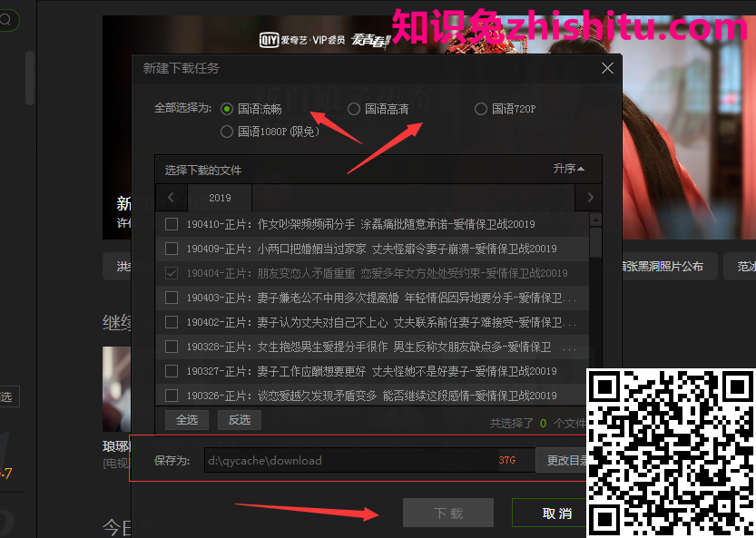Click the save path field d:\qycache\download
Screen dimensions: 756x538
[x=369, y=460]
